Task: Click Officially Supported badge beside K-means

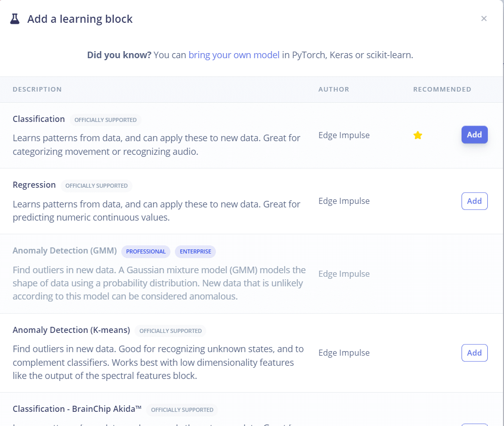Action: pyautogui.click(x=170, y=331)
